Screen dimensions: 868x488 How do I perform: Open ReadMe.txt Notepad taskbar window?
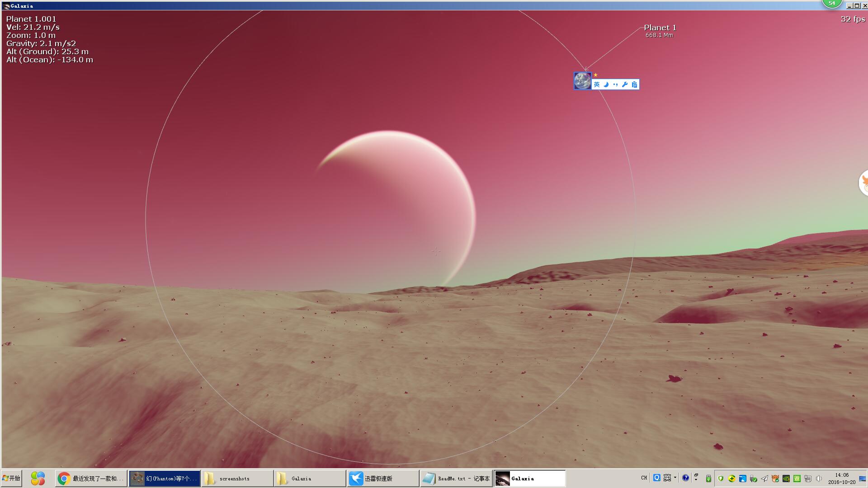pos(456,478)
